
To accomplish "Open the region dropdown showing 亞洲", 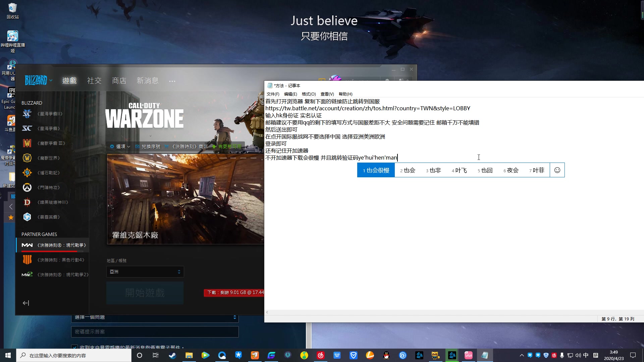I will coord(145,272).
